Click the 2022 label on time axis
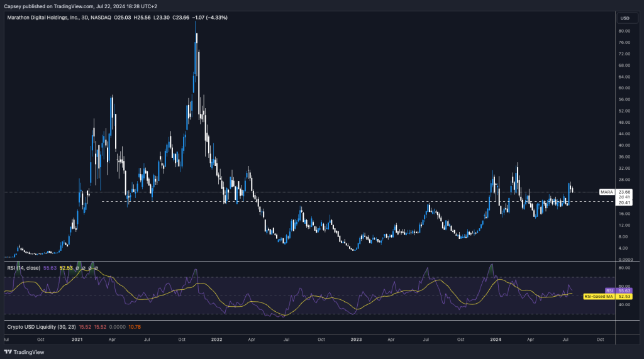This screenshot has height=359, width=644. [x=216, y=340]
